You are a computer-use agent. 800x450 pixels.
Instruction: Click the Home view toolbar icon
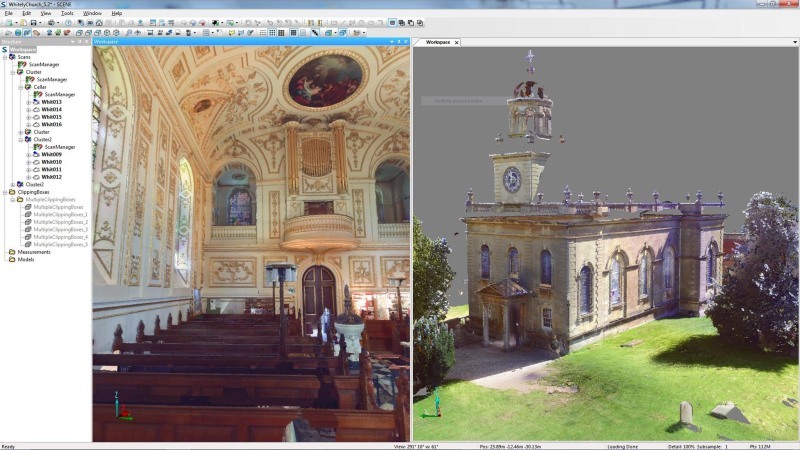point(99,23)
